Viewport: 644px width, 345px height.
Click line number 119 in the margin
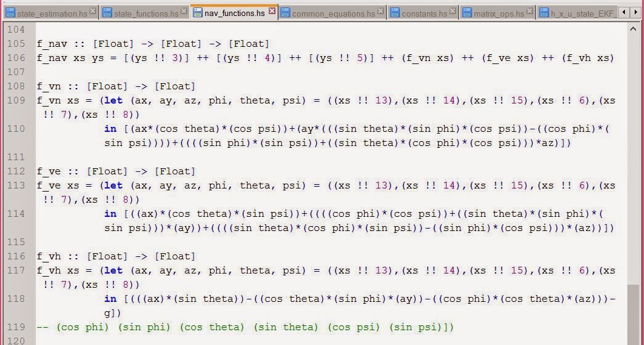pos(16,327)
